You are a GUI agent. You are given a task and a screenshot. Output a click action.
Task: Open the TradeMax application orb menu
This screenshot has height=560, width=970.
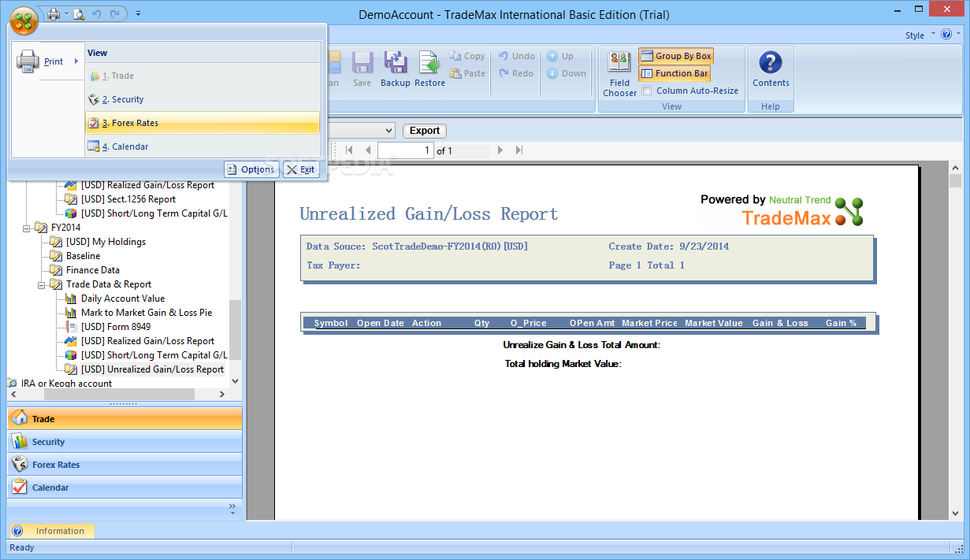pyautogui.click(x=24, y=20)
